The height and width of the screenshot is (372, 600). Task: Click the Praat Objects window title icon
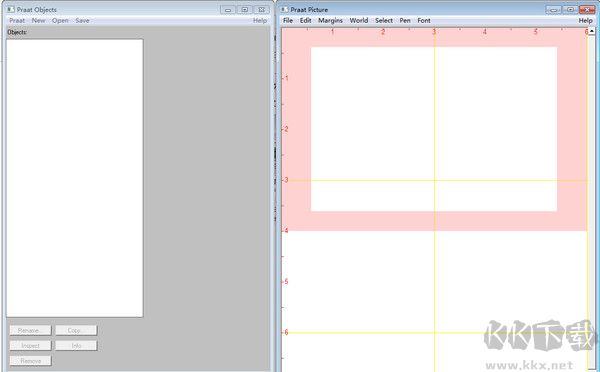tap(11, 9)
